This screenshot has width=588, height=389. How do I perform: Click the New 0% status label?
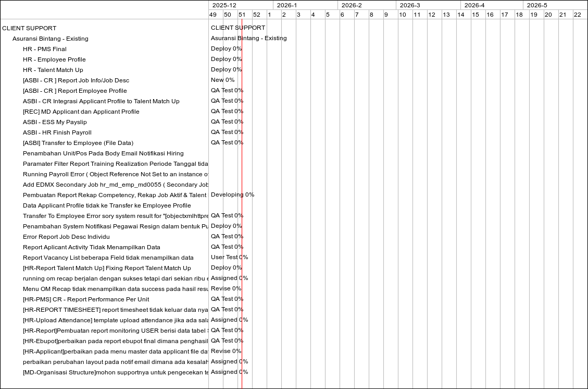coord(222,80)
